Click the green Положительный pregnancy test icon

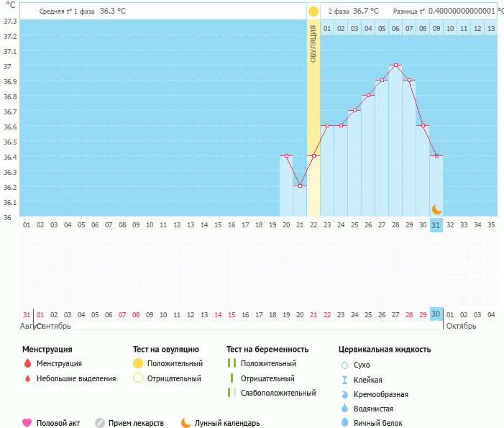[232, 363]
